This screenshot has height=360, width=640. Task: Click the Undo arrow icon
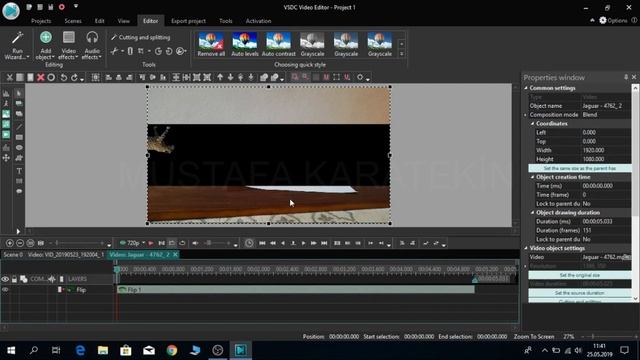[63, 77]
